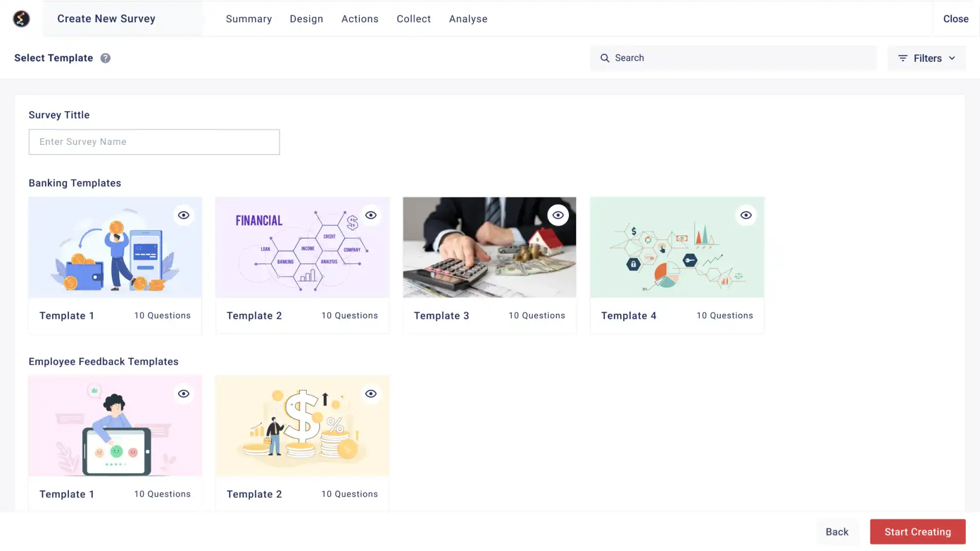The image size is (980, 551).
Task: Click the search icon in search bar
Action: click(x=604, y=58)
